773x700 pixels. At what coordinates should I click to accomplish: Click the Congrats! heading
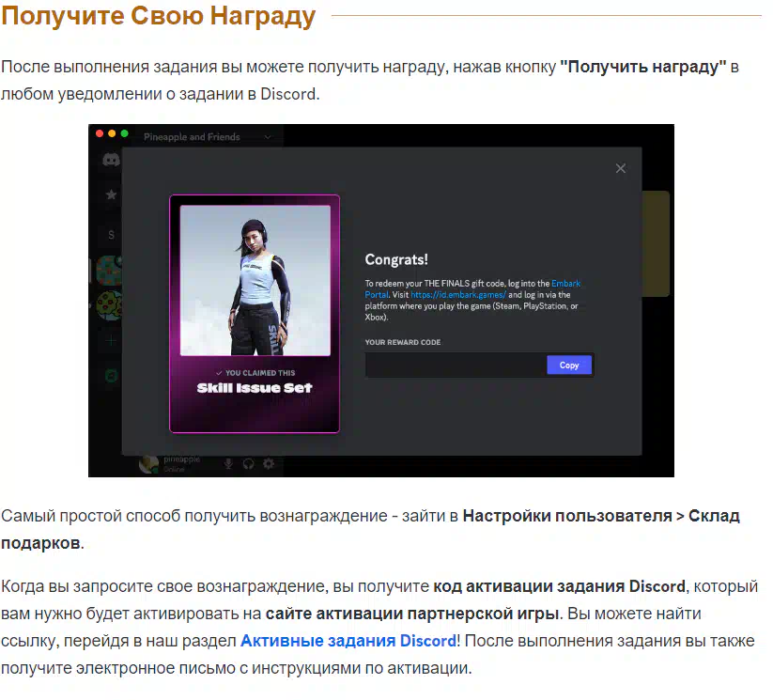(396, 259)
